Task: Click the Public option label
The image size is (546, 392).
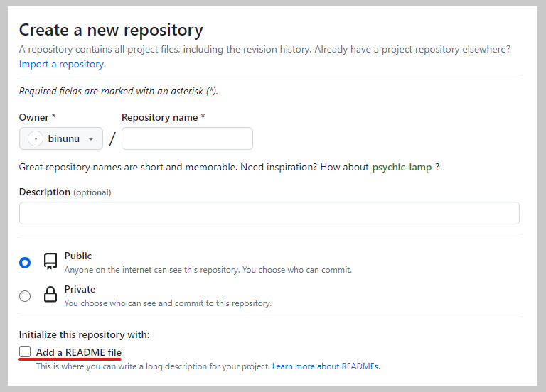Action: 78,256
